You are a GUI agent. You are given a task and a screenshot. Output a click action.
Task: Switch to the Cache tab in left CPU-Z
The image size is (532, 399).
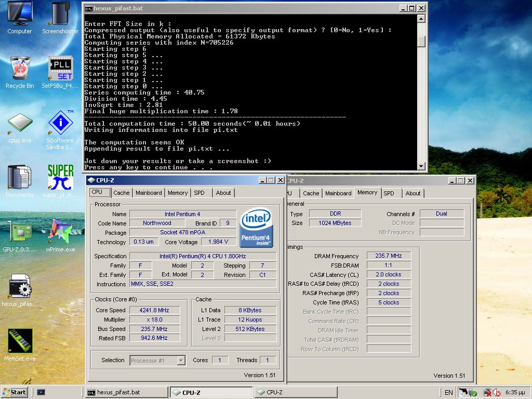pyautogui.click(x=122, y=193)
